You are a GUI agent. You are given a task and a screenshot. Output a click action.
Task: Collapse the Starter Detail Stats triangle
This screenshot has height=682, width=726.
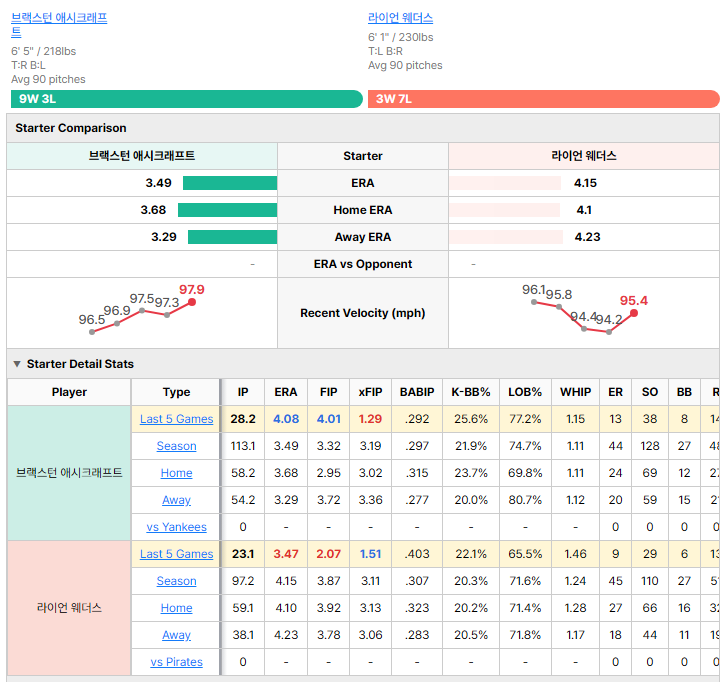tap(17, 364)
